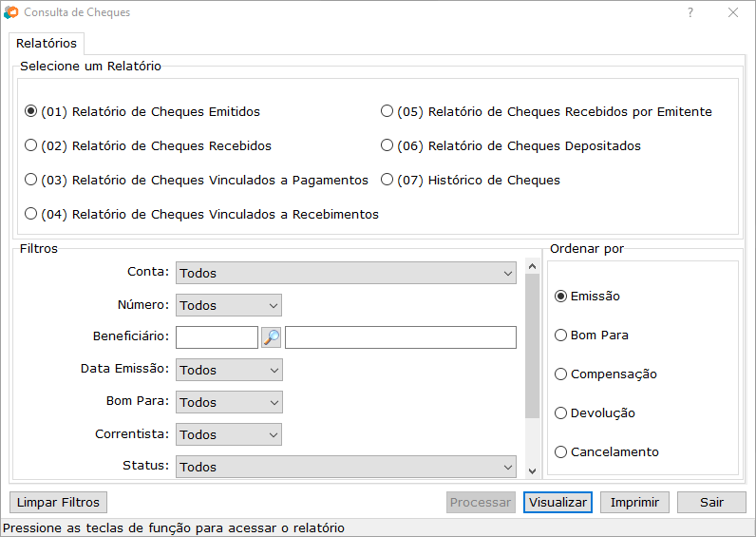The image size is (756, 537).
Task: Switch to the Relatórios tab
Action: point(47,44)
